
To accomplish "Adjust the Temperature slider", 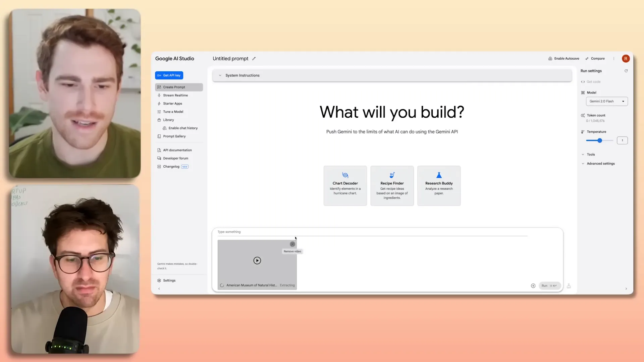I will (599, 140).
